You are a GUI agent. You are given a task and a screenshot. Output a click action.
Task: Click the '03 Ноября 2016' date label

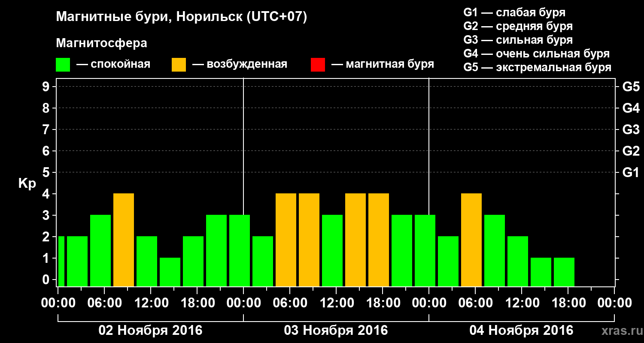(336, 331)
